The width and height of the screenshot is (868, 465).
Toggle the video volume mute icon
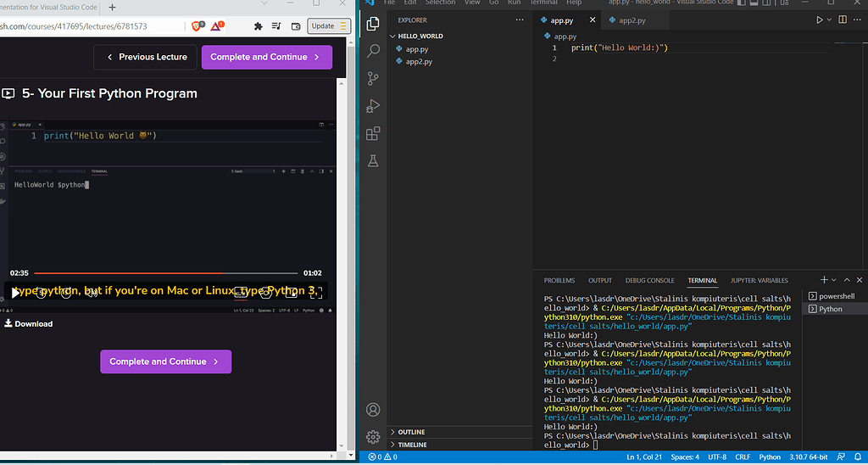click(91, 293)
